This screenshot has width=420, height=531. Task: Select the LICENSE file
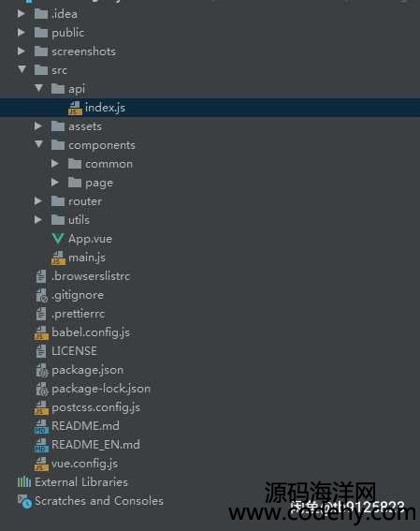74,351
